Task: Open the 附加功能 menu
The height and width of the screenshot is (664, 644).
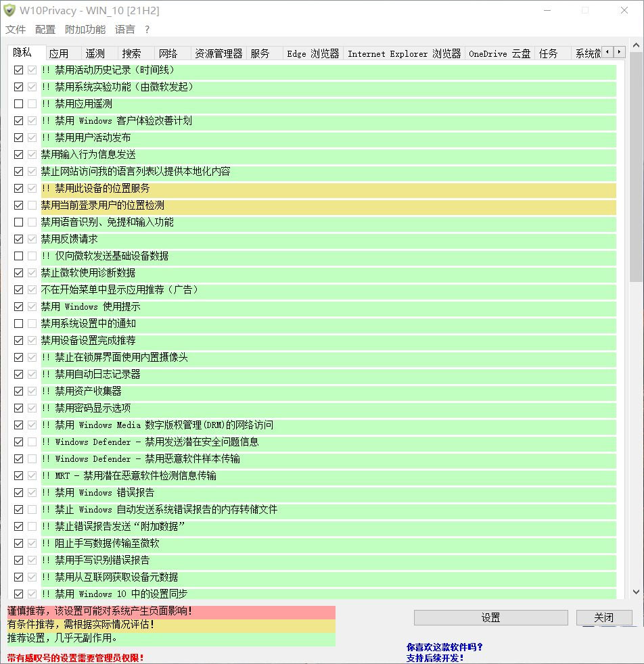Action: pyautogui.click(x=85, y=29)
